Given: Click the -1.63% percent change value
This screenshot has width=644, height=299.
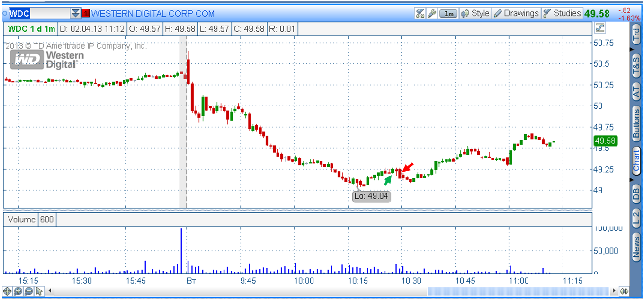Looking at the screenshot, I should click(x=629, y=18).
